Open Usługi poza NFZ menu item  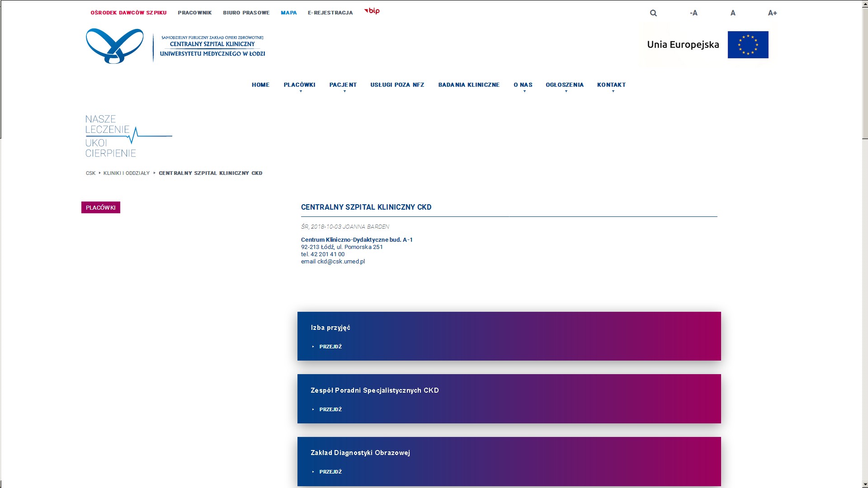[397, 85]
